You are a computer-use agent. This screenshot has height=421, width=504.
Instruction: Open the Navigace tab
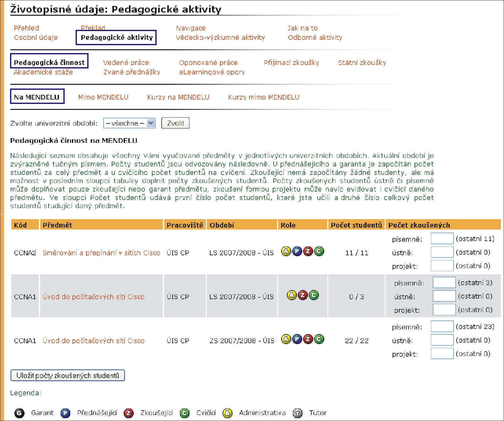pyautogui.click(x=191, y=28)
